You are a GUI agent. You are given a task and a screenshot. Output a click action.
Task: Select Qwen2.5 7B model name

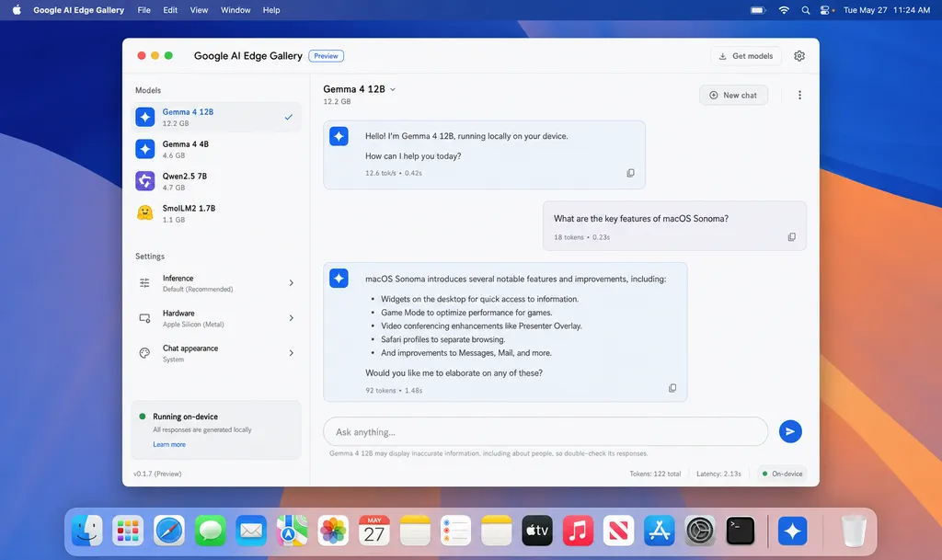pos(184,176)
